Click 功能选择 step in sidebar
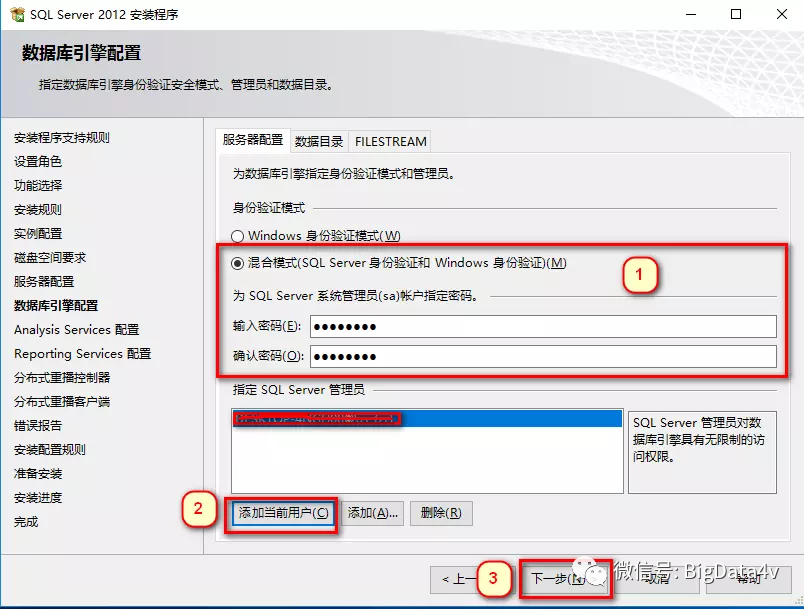 point(37,186)
